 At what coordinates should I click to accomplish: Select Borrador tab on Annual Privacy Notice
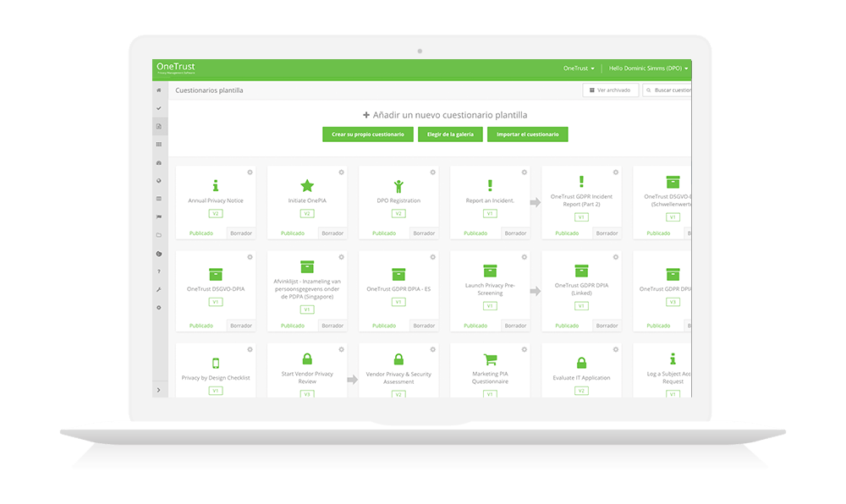[x=241, y=233]
